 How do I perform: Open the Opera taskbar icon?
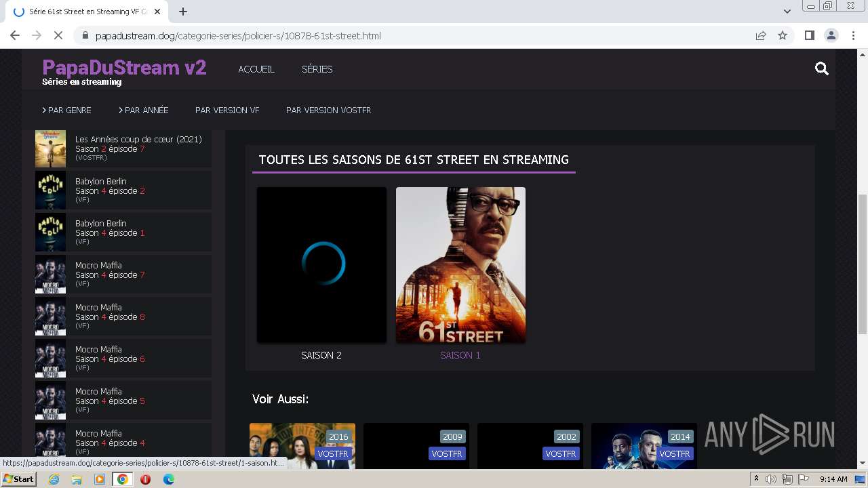145,479
